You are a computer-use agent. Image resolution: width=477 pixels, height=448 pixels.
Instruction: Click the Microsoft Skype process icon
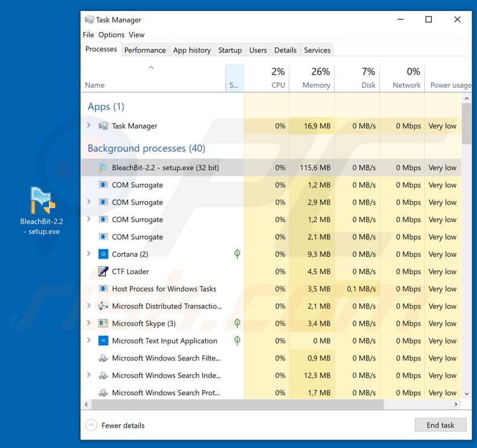click(103, 324)
